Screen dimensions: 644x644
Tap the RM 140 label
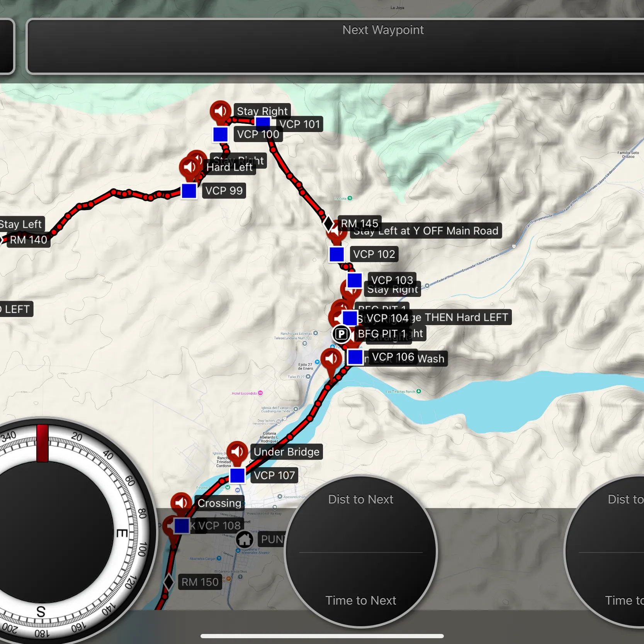pyautogui.click(x=29, y=240)
